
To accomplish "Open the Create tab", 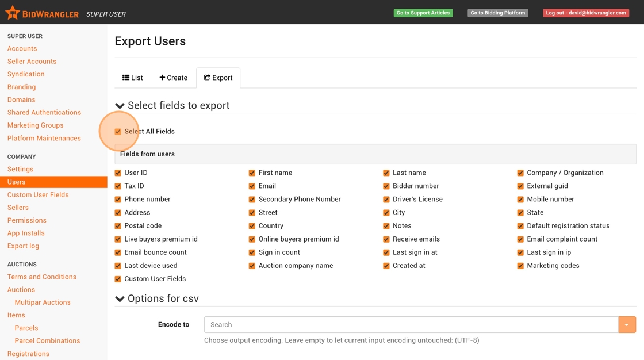I will coord(174,78).
